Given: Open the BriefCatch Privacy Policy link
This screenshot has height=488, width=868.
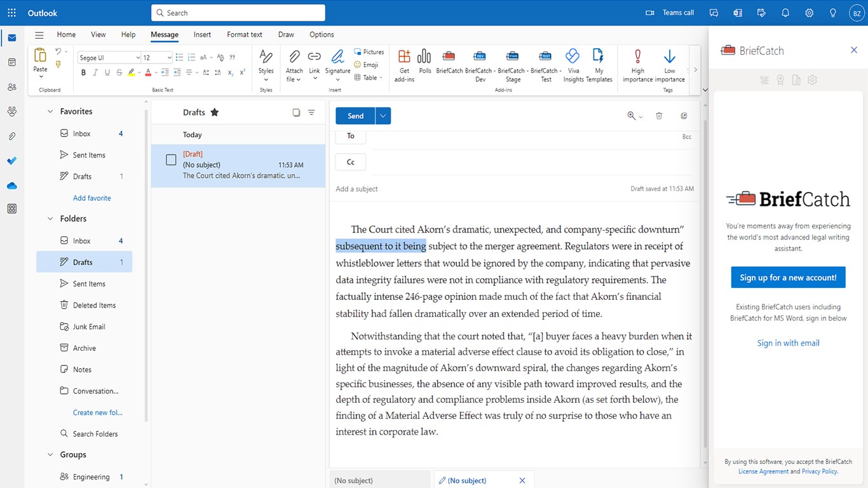Looking at the screenshot, I should click(x=819, y=471).
